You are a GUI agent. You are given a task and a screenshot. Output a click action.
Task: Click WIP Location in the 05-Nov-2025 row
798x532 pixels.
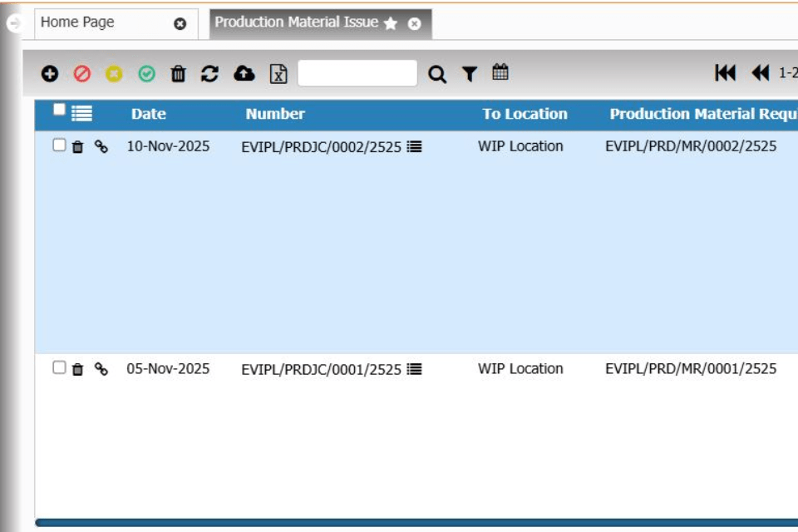520,369
